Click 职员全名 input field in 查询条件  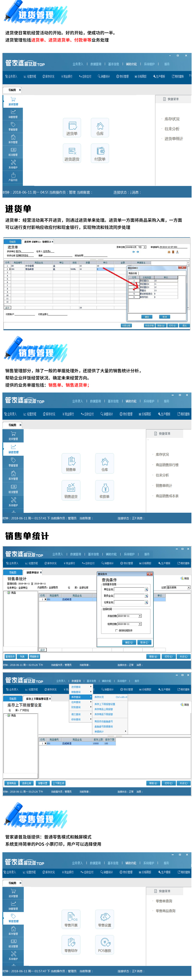tap(129, 596)
